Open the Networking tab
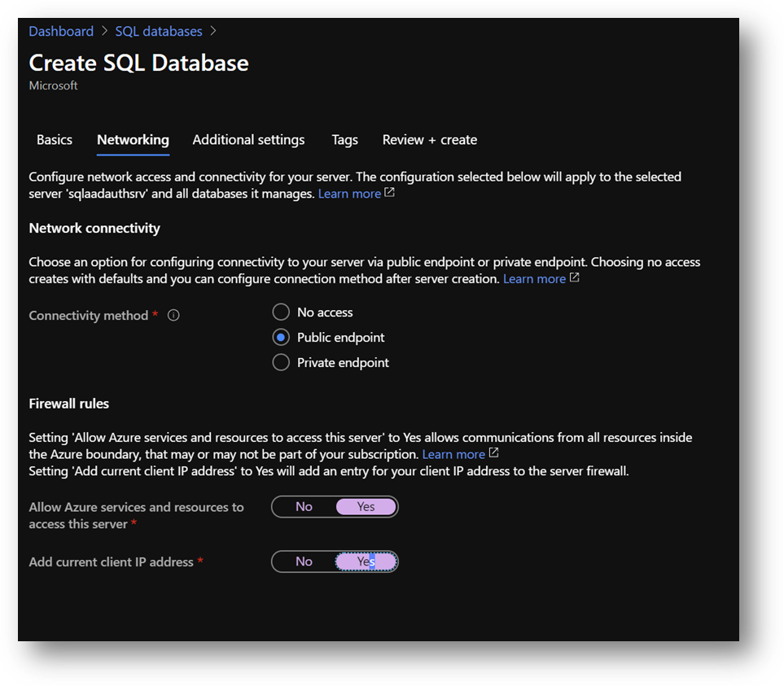This screenshot has width=784, height=686. pos(133,140)
